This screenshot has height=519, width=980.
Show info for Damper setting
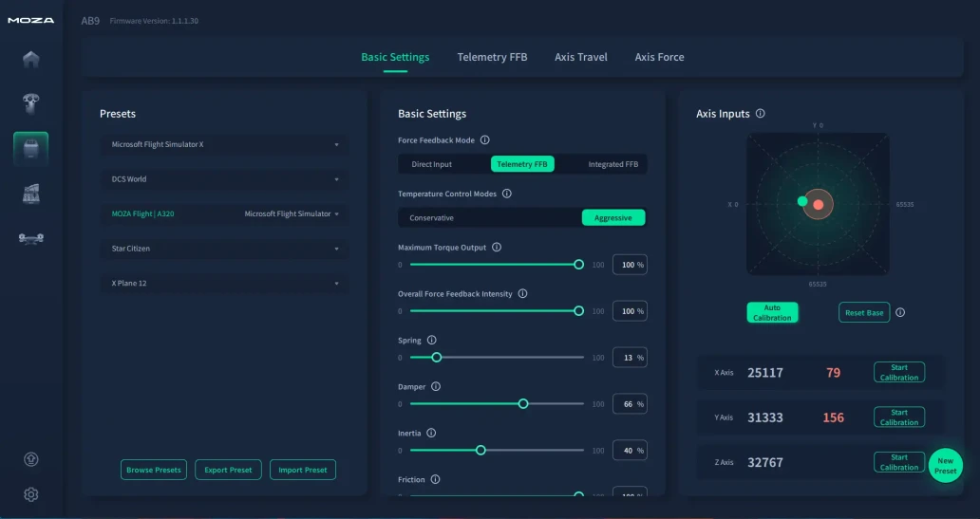tap(436, 386)
